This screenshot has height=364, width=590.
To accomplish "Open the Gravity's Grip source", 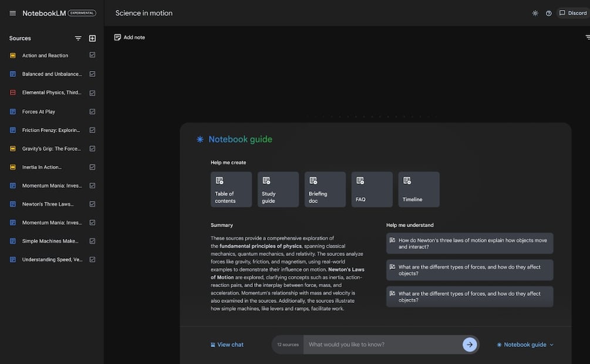I will point(51,149).
